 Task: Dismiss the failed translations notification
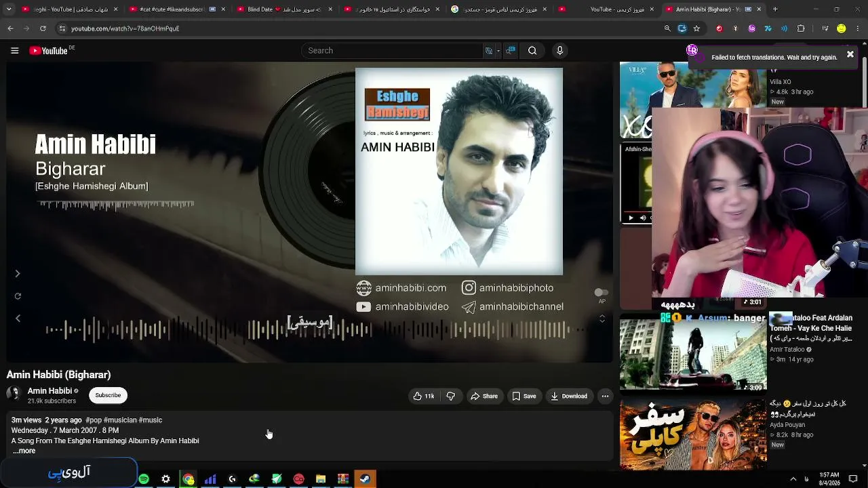click(x=850, y=55)
